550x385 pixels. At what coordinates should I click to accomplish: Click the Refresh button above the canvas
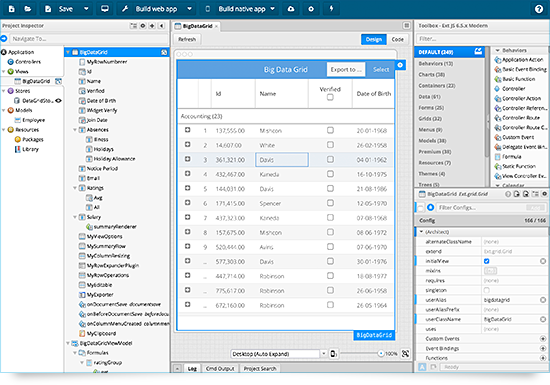tap(187, 39)
